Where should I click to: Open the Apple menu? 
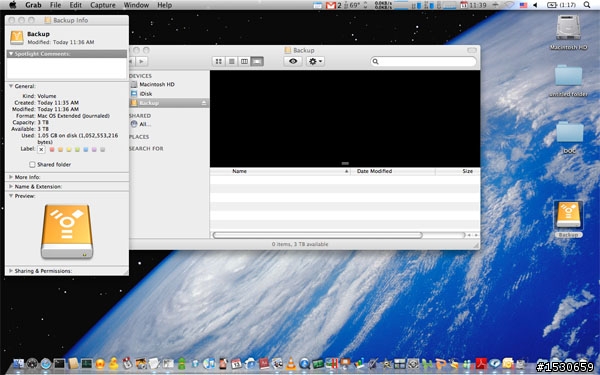click(13, 5)
